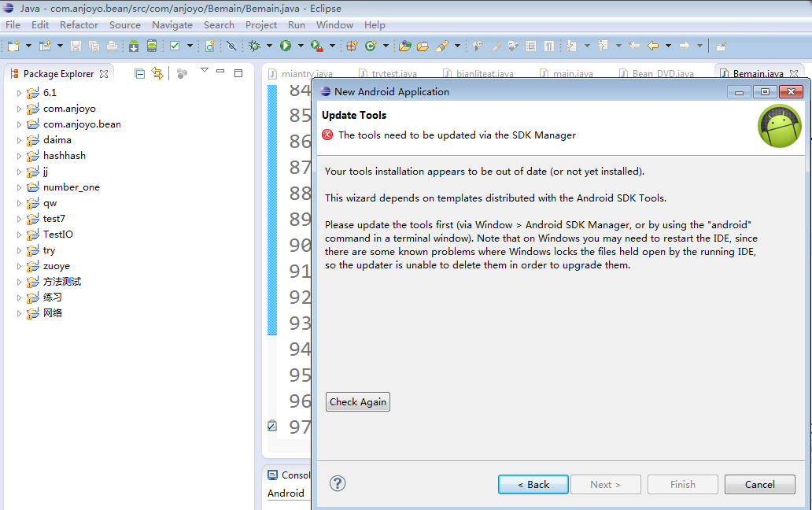Toggle Skip All Breakpoints icon
The height and width of the screenshot is (510, 812).
pyautogui.click(x=231, y=46)
